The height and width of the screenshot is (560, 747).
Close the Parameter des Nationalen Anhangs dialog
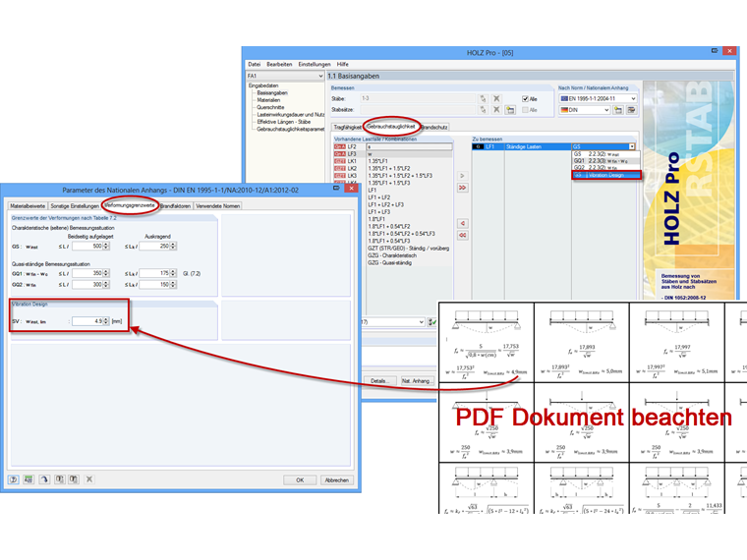(351, 188)
